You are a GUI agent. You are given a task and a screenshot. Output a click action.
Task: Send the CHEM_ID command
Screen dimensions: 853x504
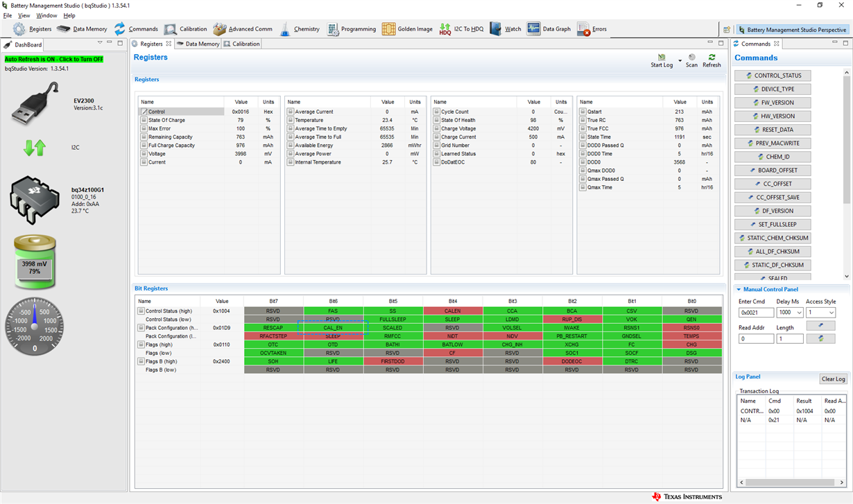(773, 157)
